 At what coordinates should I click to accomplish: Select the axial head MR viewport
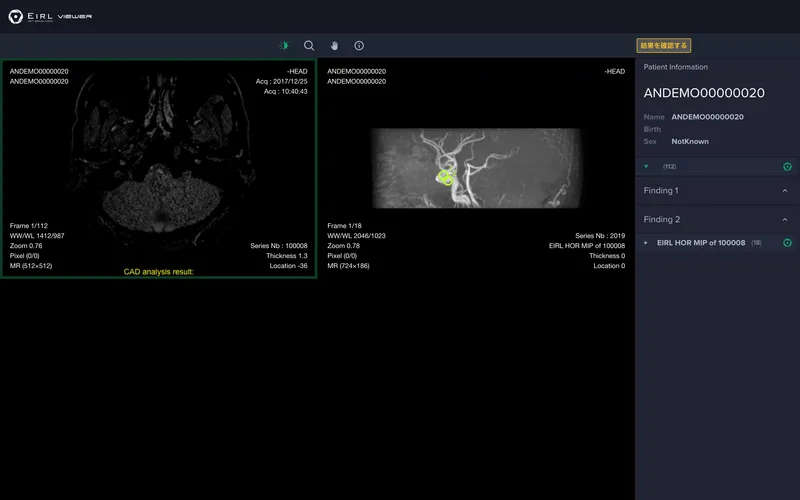tap(158, 160)
